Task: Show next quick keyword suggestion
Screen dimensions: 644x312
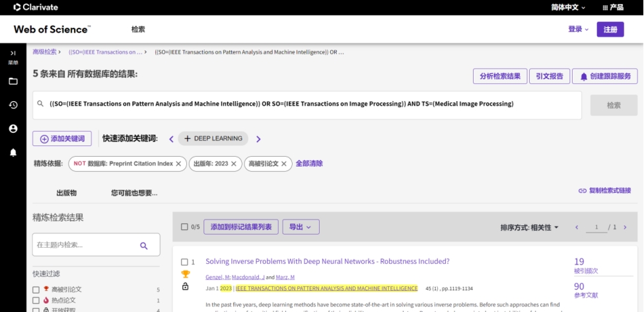Action: click(x=258, y=139)
